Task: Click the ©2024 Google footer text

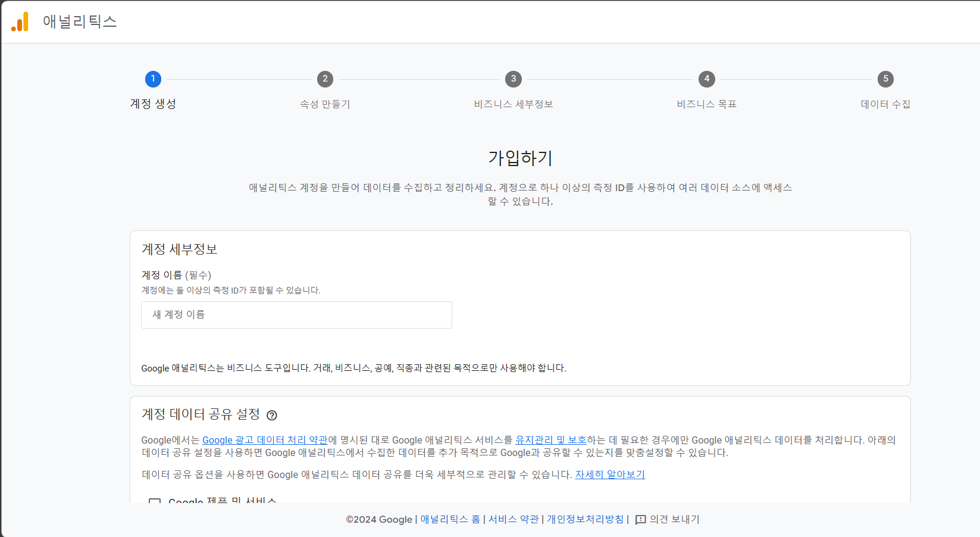Action: [x=379, y=519]
